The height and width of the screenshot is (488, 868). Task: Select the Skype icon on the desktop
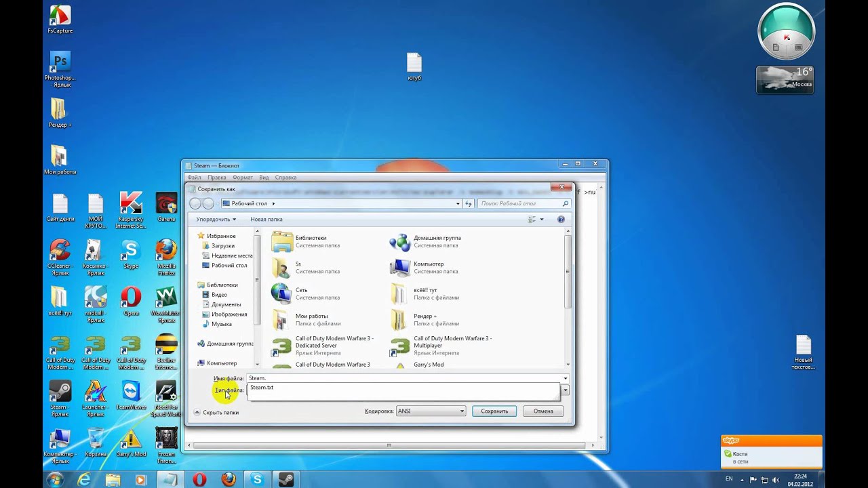pyautogui.click(x=131, y=254)
